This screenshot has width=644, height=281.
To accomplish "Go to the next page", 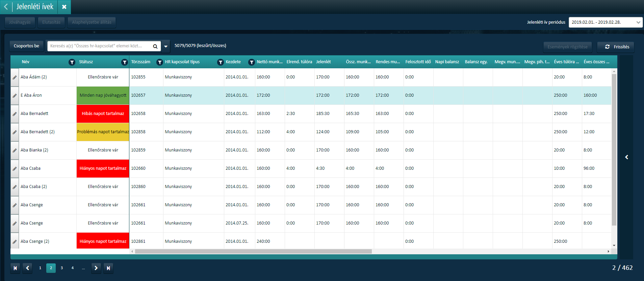I will pos(96,268).
